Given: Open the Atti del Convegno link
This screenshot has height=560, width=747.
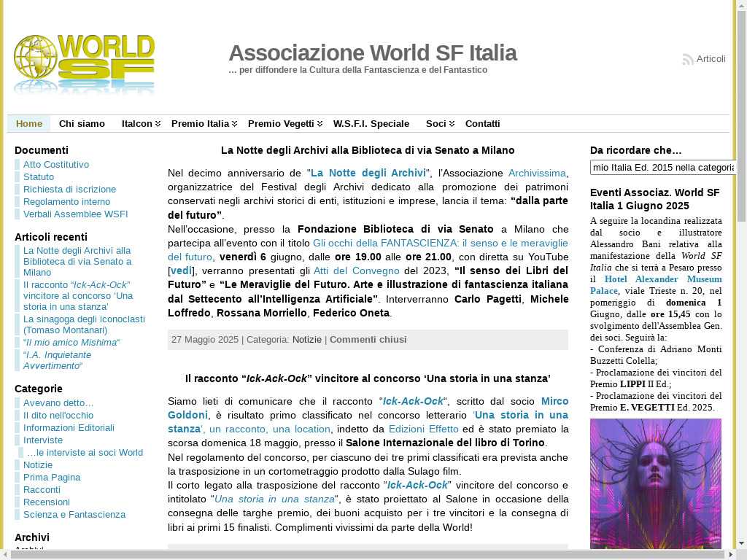Looking at the screenshot, I should 356,271.
